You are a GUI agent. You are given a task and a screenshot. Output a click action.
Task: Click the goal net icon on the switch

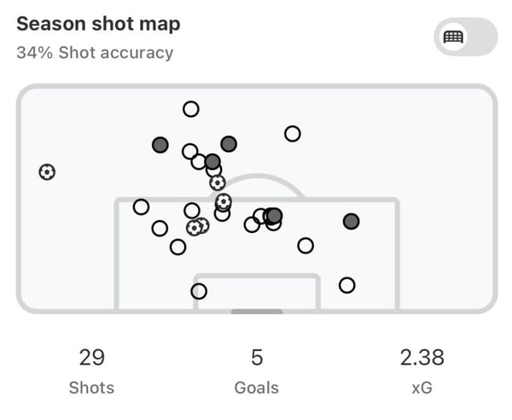click(x=452, y=38)
